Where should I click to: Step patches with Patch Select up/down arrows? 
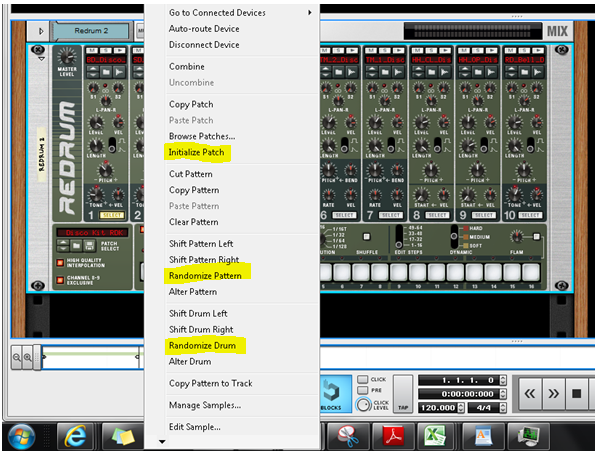coord(63,246)
